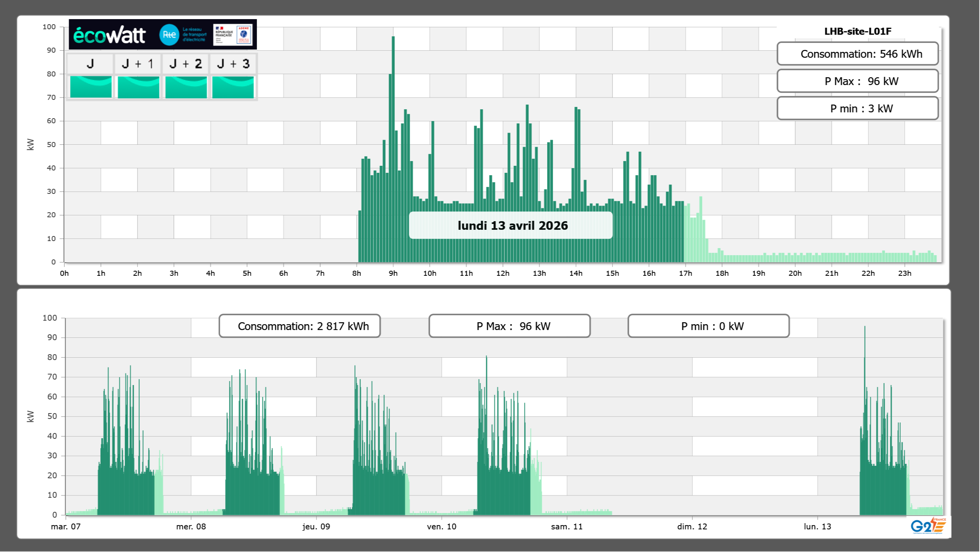Image resolution: width=980 pixels, height=552 pixels.
Task: Select the J + 3 forecast tab
Action: point(233,64)
